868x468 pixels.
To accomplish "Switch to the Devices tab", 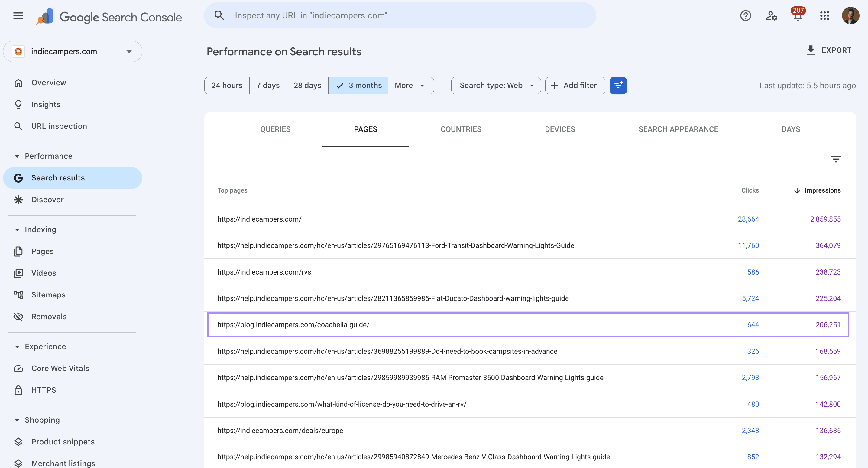I will [560, 129].
